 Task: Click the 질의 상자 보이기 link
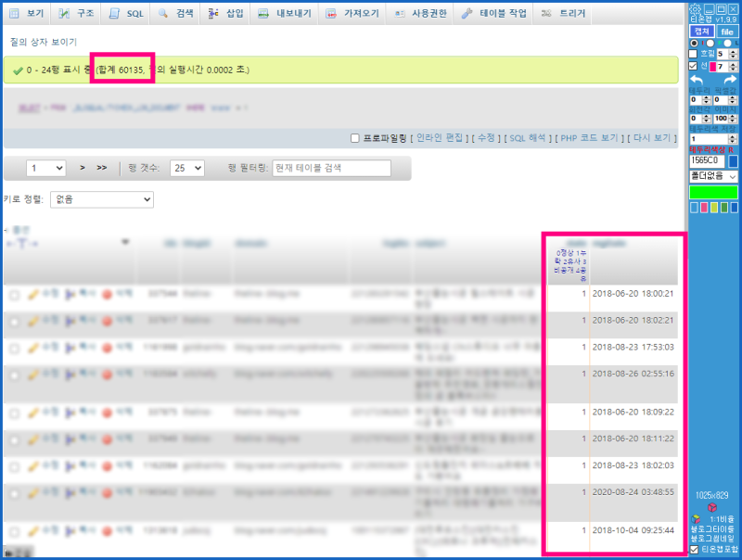pyautogui.click(x=44, y=42)
